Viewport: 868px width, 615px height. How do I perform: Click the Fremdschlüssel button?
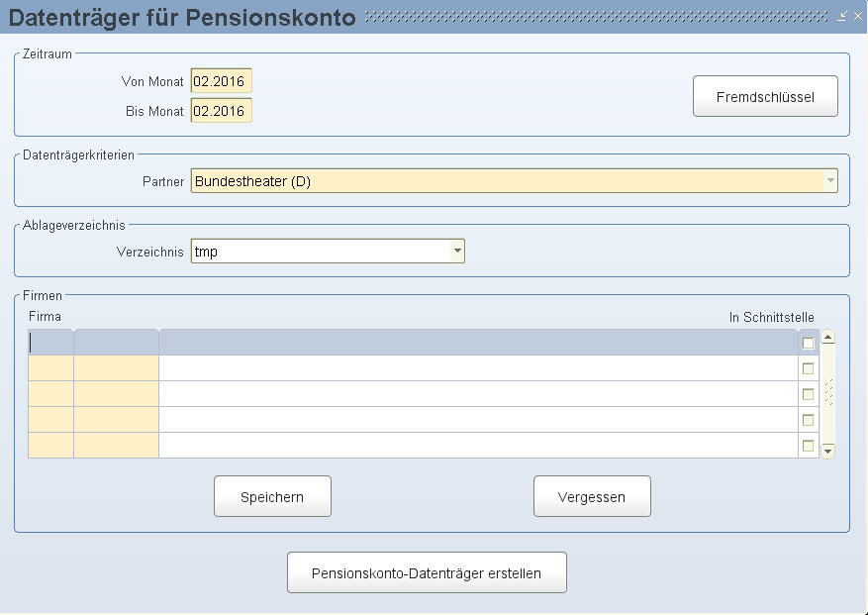[x=765, y=96]
